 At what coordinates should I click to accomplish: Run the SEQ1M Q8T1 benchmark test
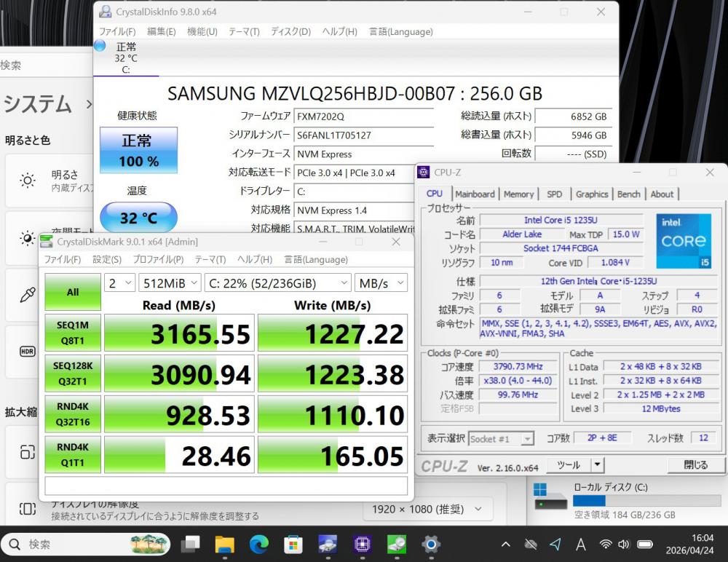[73, 333]
